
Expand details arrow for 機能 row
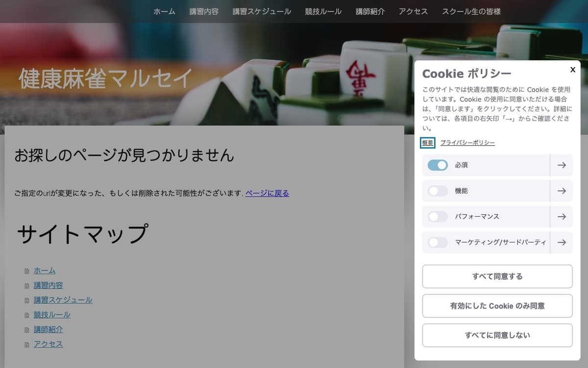pos(562,191)
